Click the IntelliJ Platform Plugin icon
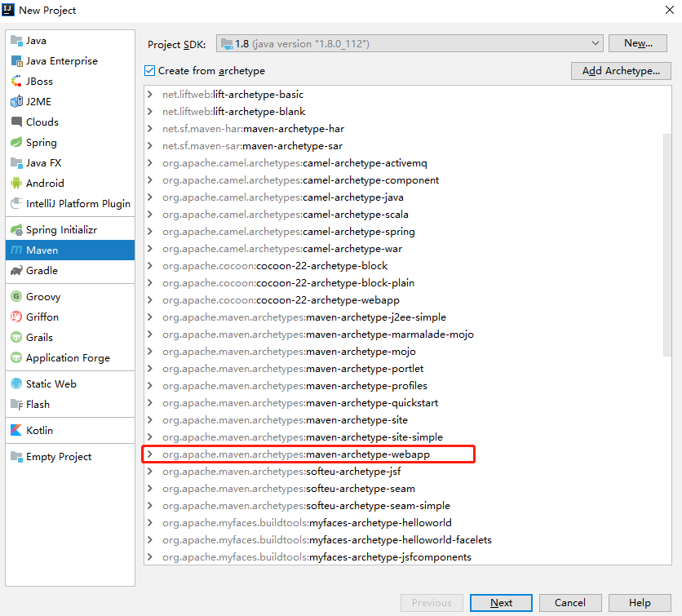The width and height of the screenshot is (682, 616). 16,203
